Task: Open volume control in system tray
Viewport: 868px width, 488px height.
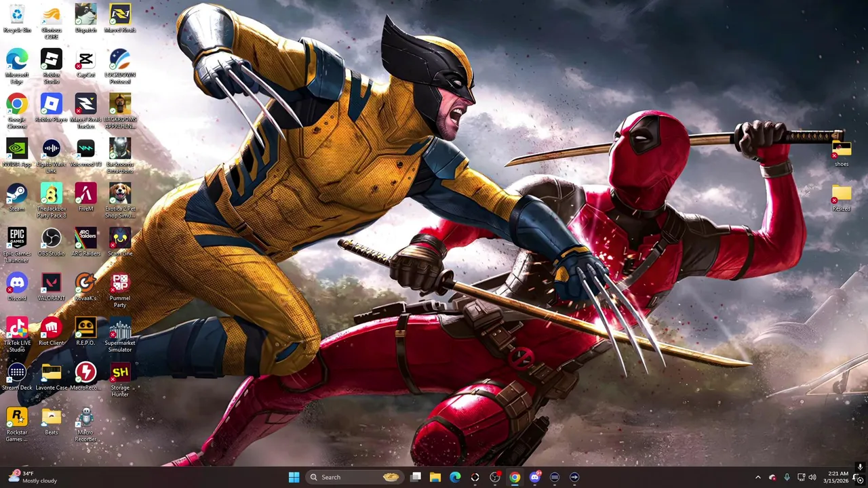Action: [x=812, y=477]
